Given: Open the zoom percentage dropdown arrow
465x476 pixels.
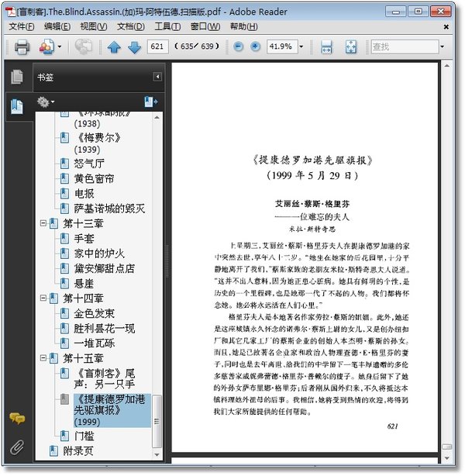Looking at the screenshot, I should point(301,47).
